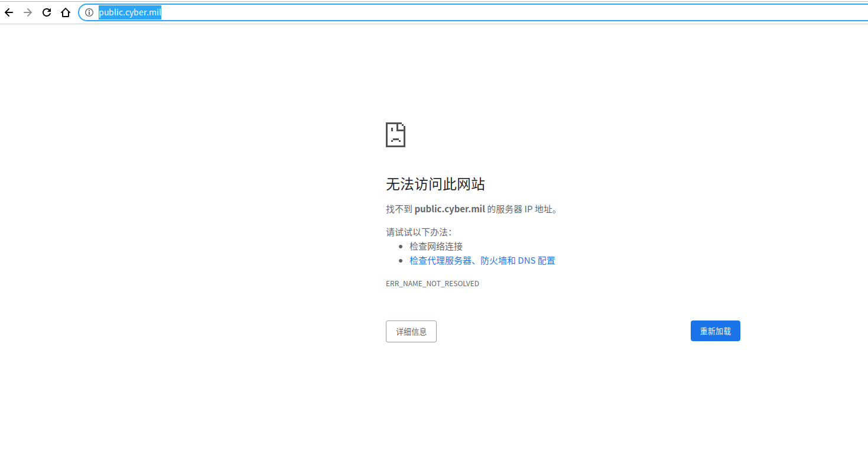Click the 无法访问此网站 heading
Viewport: 868px width, 463px height.
(x=435, y=184)
